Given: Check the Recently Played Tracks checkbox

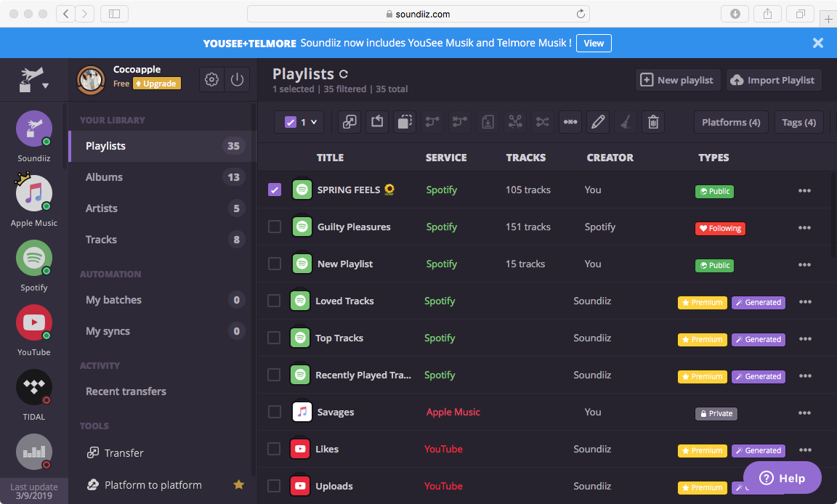Looking at the screenshot, I should pos(274,375).
